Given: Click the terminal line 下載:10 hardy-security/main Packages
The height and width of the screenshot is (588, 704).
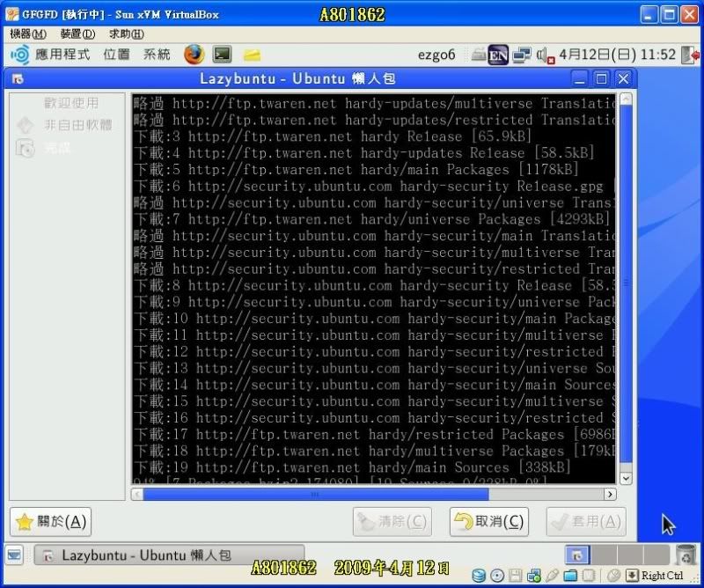Looking at the screenshot, I should tap(375, 319).
